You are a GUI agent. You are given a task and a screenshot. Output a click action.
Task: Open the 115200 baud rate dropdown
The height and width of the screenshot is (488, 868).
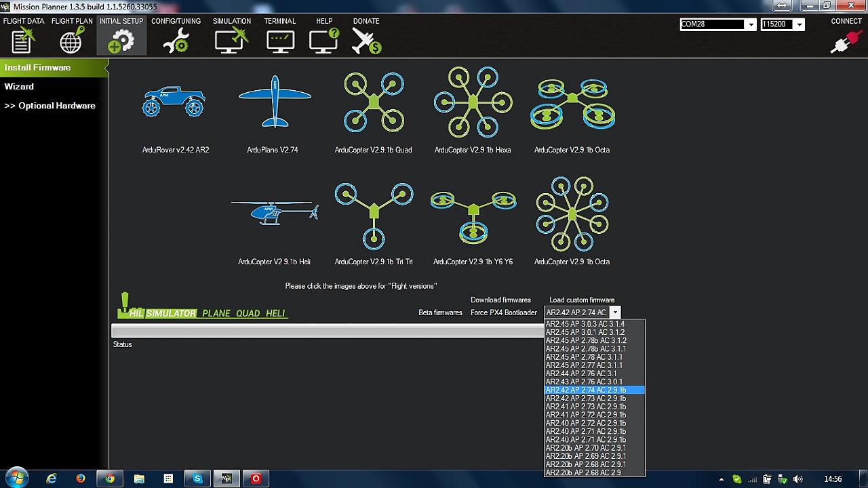(800, 24)
